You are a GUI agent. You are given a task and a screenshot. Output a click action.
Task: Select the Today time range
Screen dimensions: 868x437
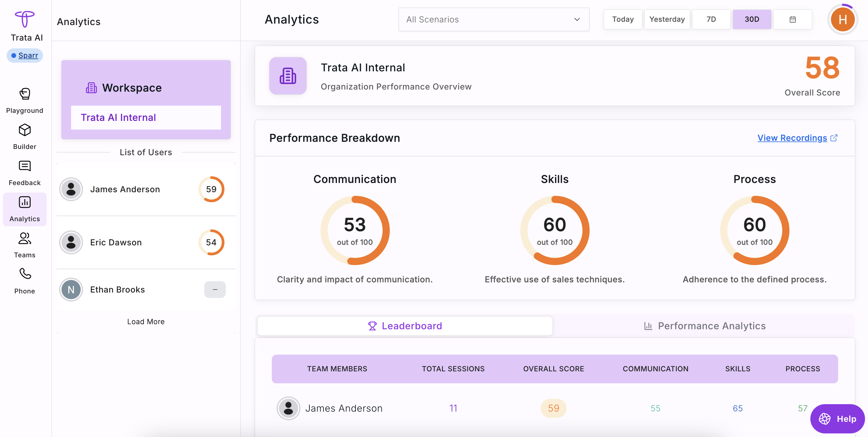623,19
